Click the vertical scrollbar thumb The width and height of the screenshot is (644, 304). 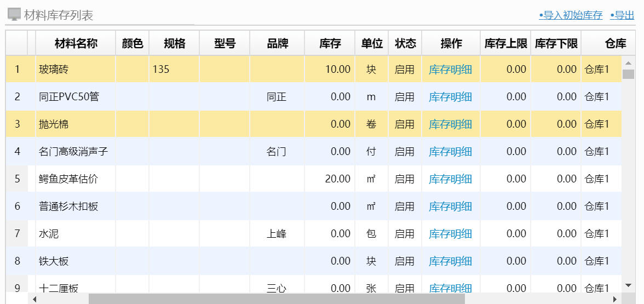click(628, 74)
